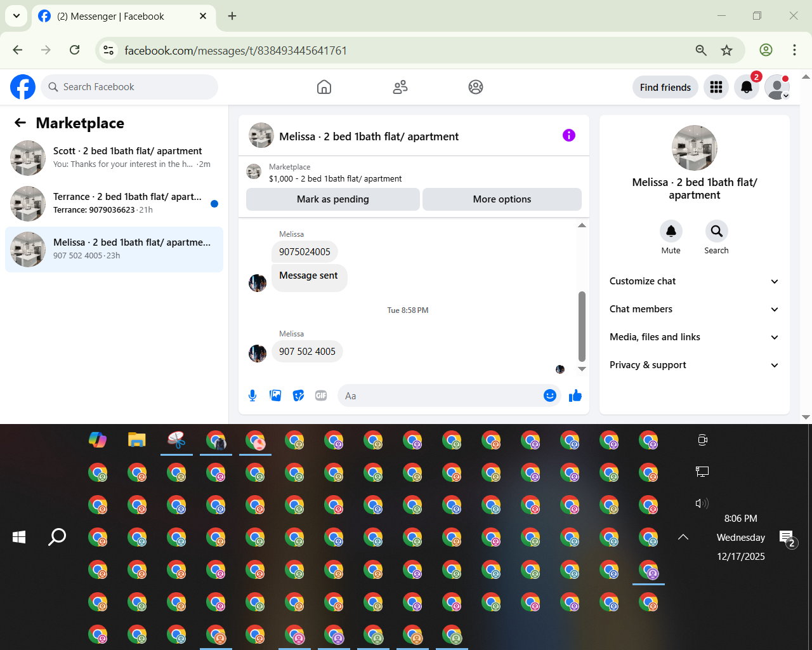Open Melissa's listing thumbnail in right panel
The height and width of the screenshot is (650, 812).
(x=695, y=148)
